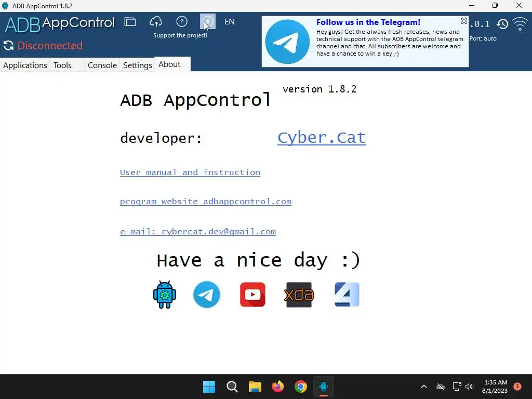Open the Cyber.Cat developer link

[322, 138]
